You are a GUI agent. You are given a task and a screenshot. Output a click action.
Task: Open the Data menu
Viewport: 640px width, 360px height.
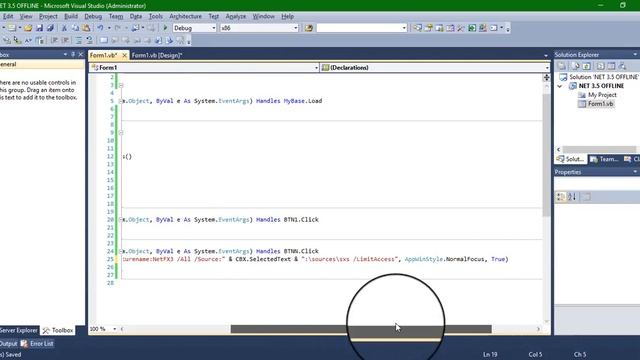(136, 16)
